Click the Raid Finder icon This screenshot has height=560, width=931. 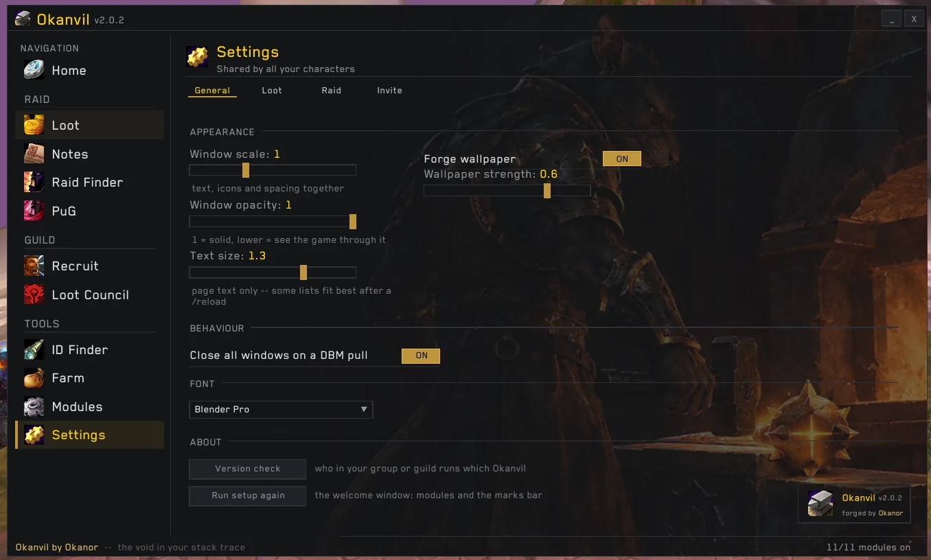click(34, 182)
